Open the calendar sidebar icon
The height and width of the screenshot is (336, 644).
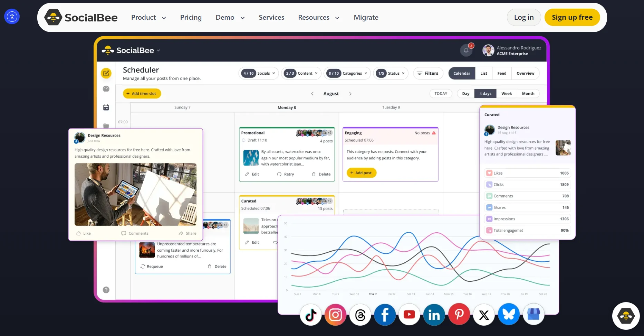(x=106, y=108)
